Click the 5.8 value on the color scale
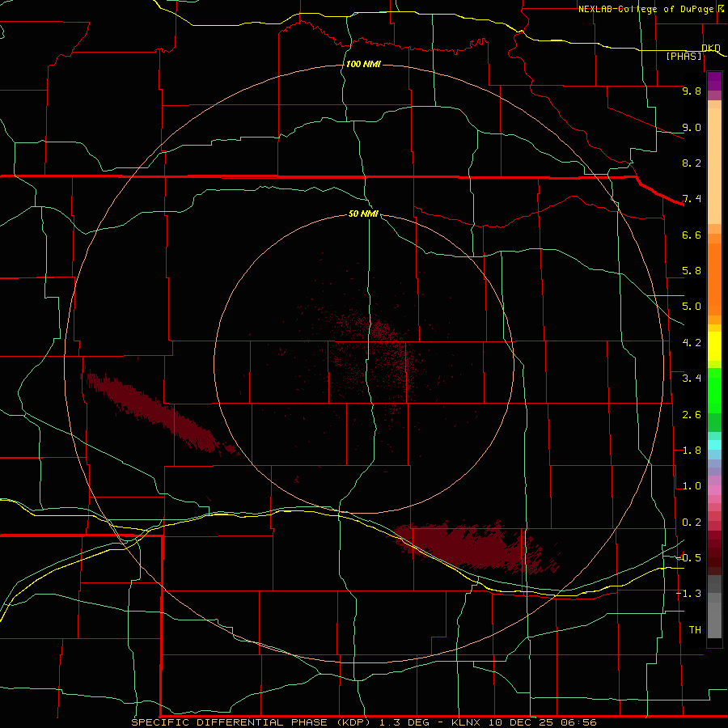The height and width of the screenshot is (728, 728). [692, 271]
